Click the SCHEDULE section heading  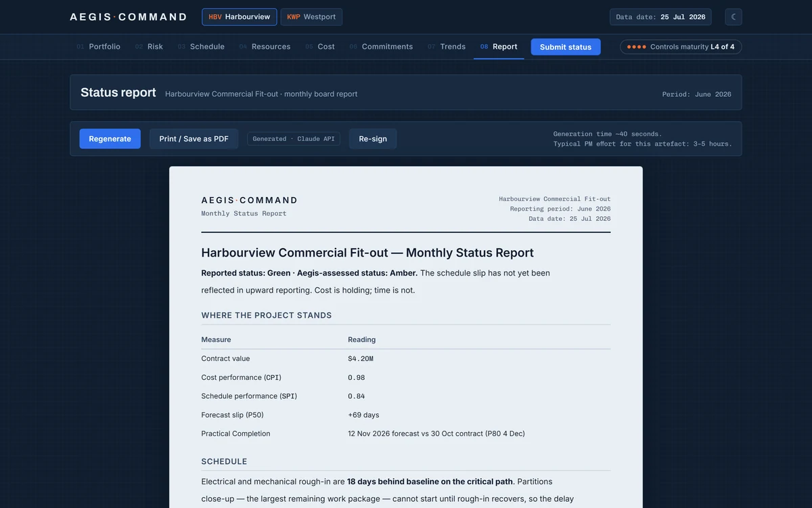(x=224, y=462)
